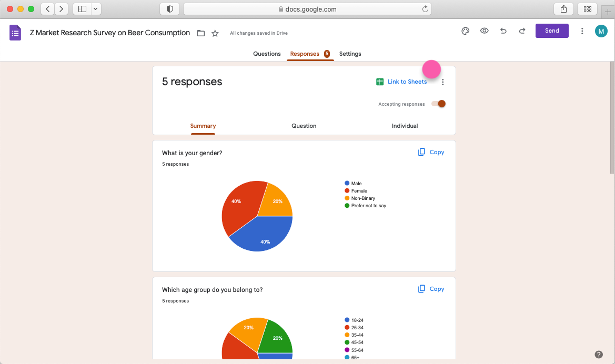Star this form
The width and height of the screenshot is (615, 364).
click(215, 33)
